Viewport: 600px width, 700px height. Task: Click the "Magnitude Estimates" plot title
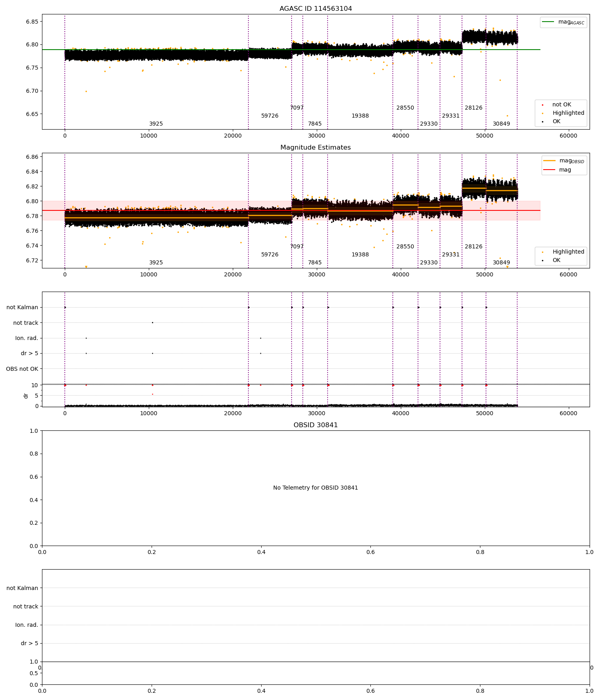[316, 148]
